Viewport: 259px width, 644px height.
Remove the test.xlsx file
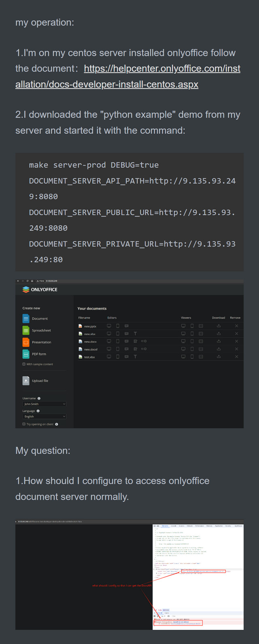tap(237, 357)
